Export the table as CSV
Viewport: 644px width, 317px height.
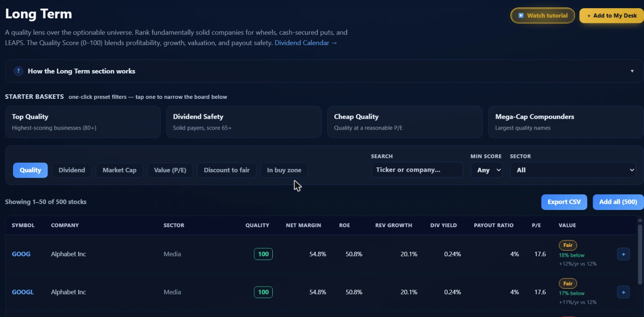point(564,202)
